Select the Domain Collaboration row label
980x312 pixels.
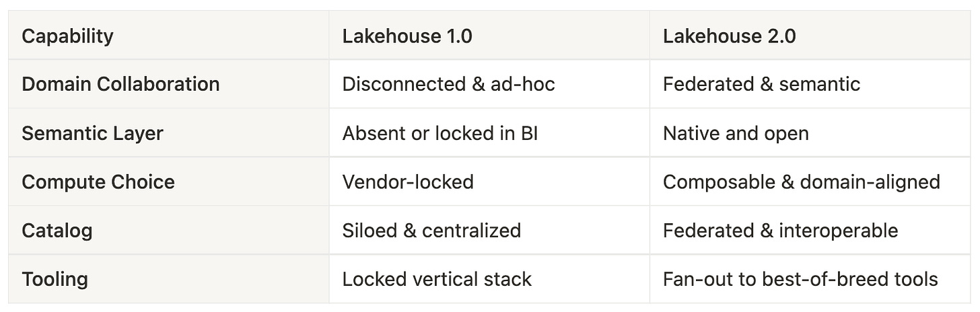[120, 84]
